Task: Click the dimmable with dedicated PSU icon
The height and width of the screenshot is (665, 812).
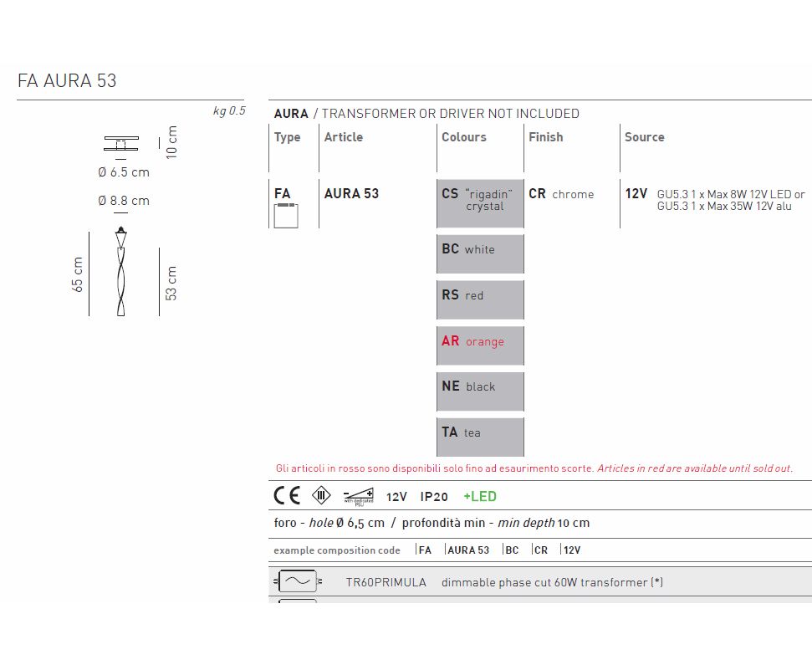Action: point(358,496)
